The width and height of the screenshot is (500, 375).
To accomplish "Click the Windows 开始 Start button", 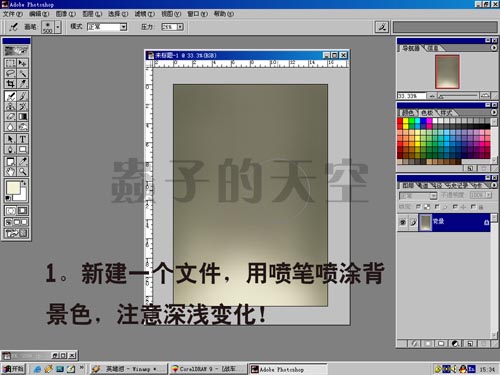I will (x=13, y=369).
